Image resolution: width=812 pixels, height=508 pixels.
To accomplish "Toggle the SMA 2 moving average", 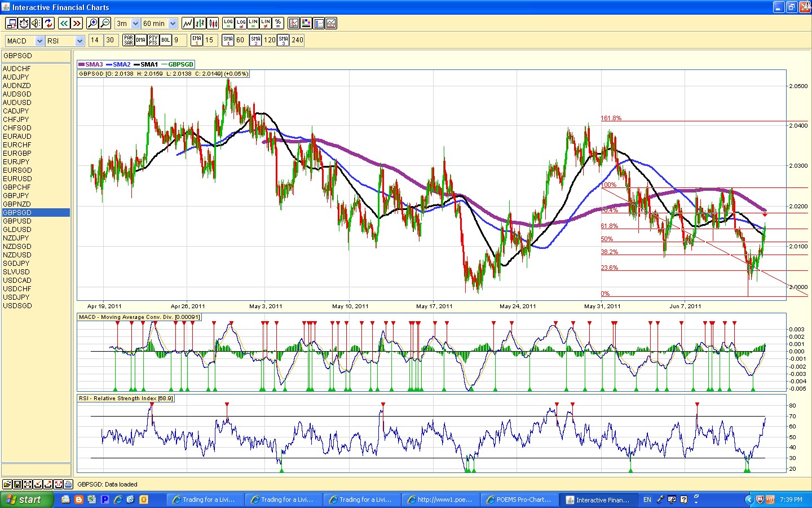I will pos(256,40).
